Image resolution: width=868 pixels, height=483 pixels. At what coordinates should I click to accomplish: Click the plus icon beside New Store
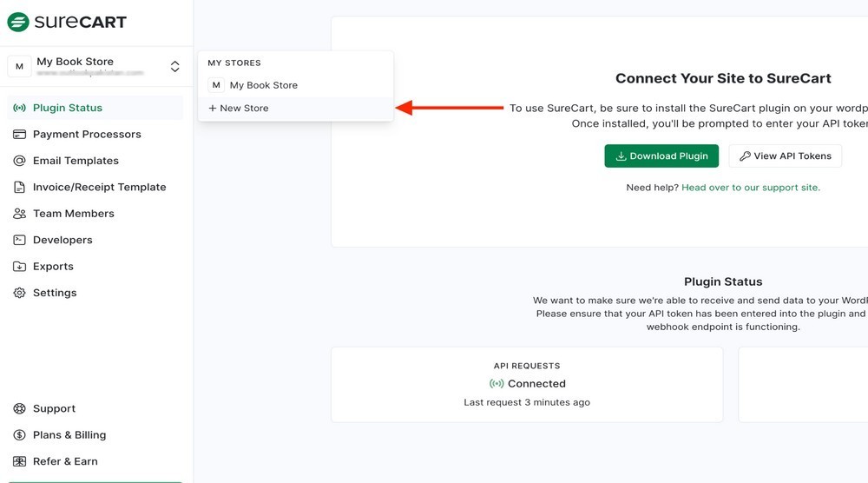pos(213,109)
